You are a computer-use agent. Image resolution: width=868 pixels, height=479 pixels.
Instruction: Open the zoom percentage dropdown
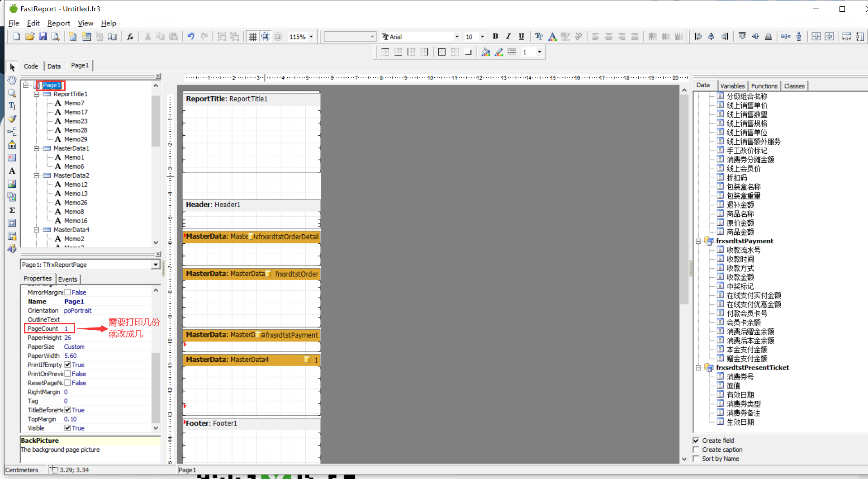click(x=311, y=37)
